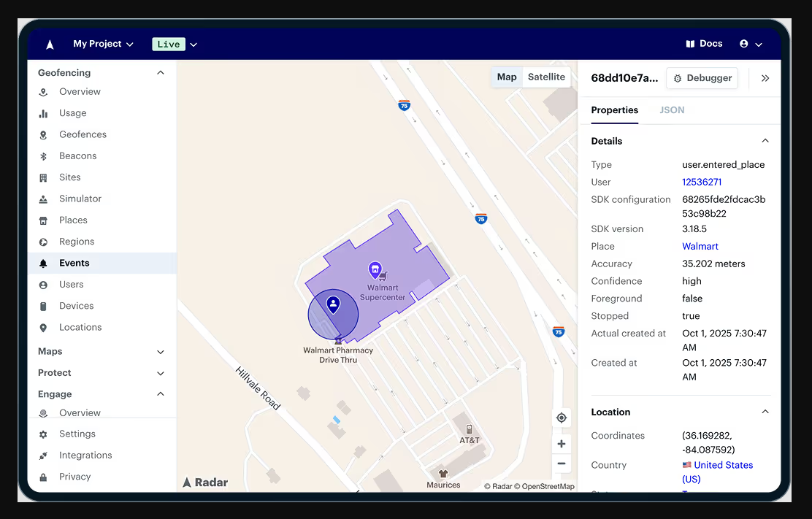Screen dimensions: 812x519
Task: Click the Geofences pin icon
Action: click(x=44, y=135)
